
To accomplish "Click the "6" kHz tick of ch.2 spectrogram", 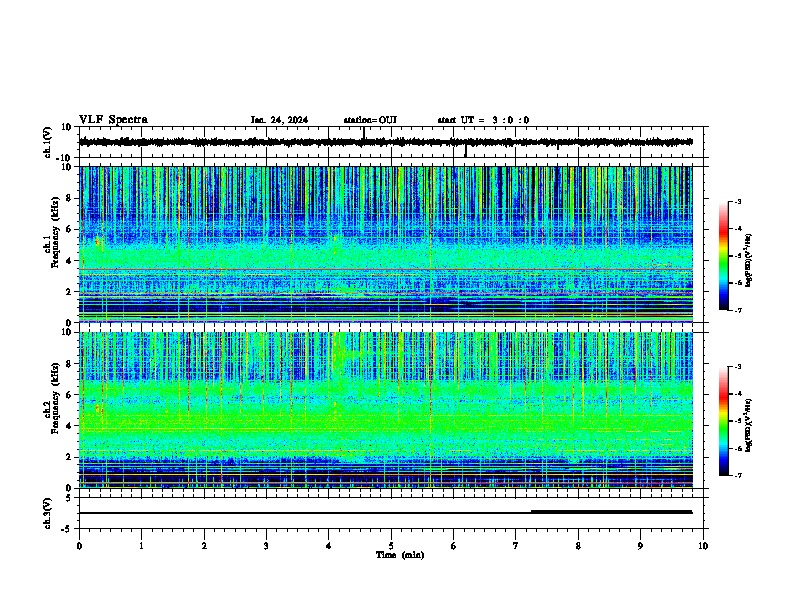I will pos(69,395).
